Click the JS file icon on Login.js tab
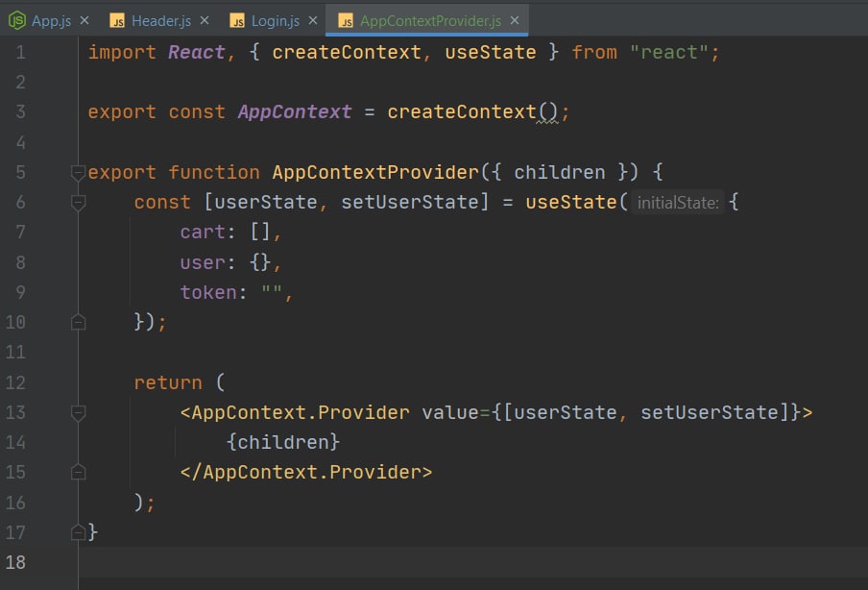The height and width of the screenshot is (590, 868). [x=238, y=20]
